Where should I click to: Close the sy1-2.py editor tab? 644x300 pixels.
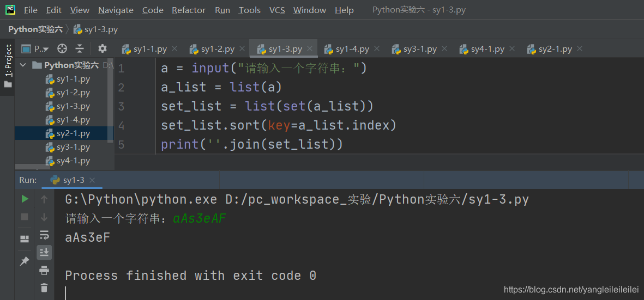point(242,49)
